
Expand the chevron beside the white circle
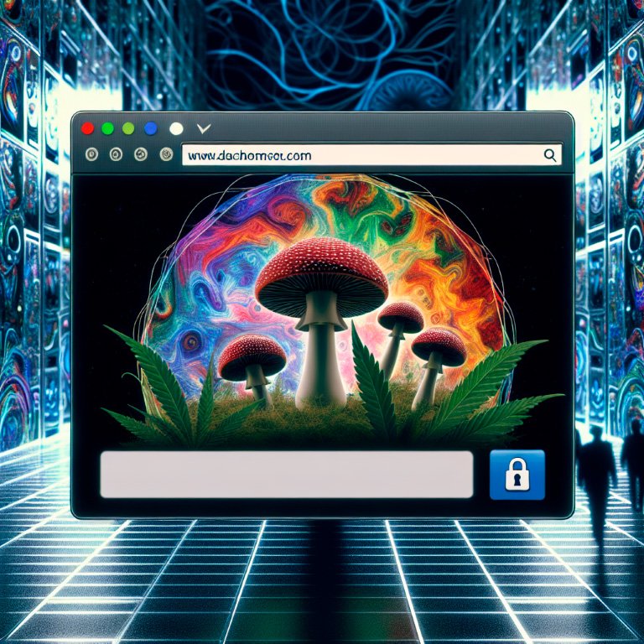pyautogui.click(x=200, y=128)
